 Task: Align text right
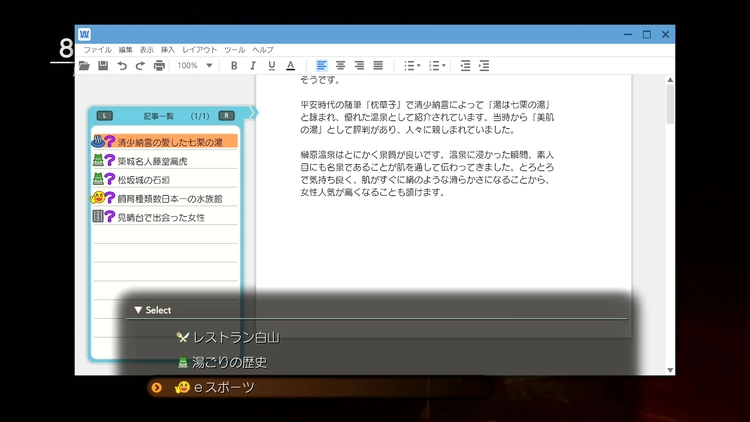coord(359,66)
